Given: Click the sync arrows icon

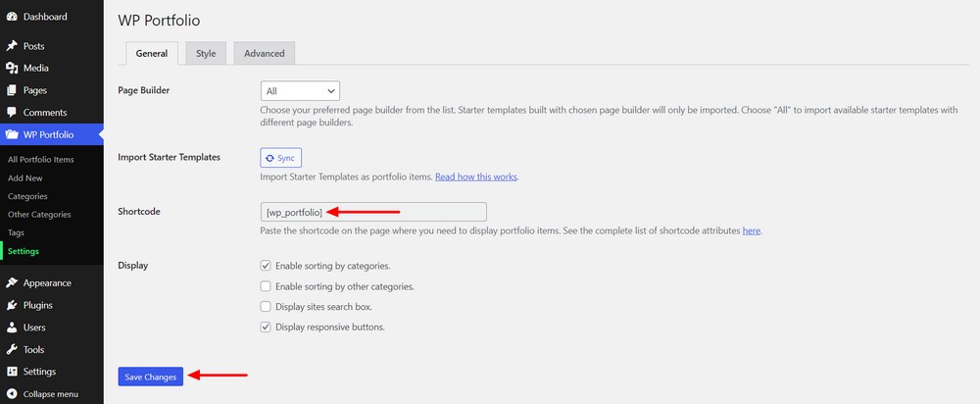Looking at the screenshot, I should [x=269, y=158].
